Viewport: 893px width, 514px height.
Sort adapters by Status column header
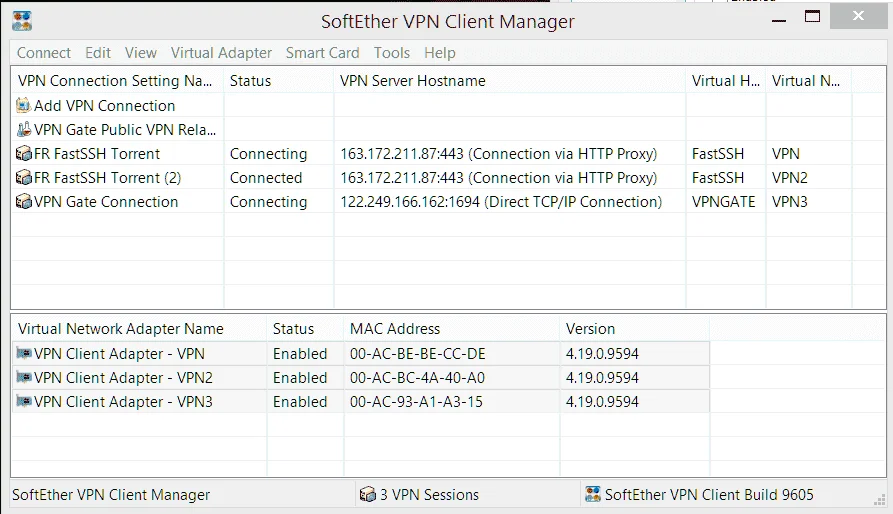pos(305,328)
